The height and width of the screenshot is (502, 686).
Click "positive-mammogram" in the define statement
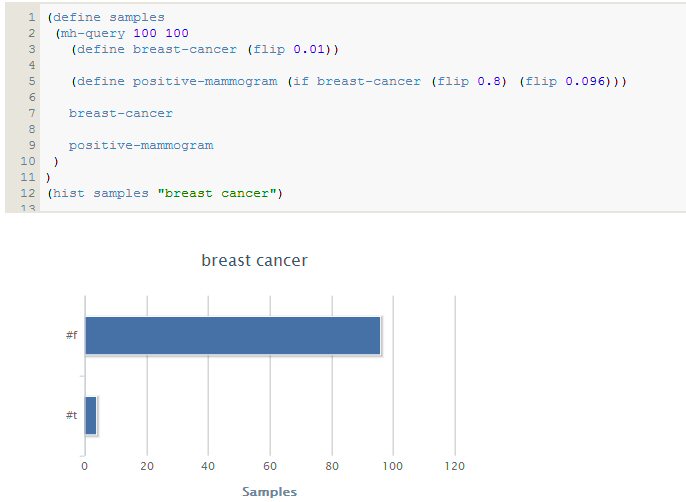tap(205, 81)
